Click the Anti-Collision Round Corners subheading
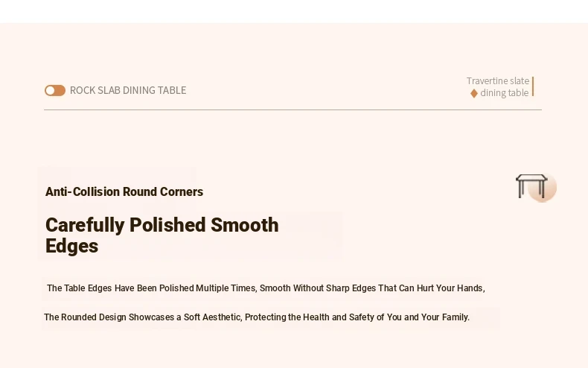588x368 pixels. tap(124, 192)
